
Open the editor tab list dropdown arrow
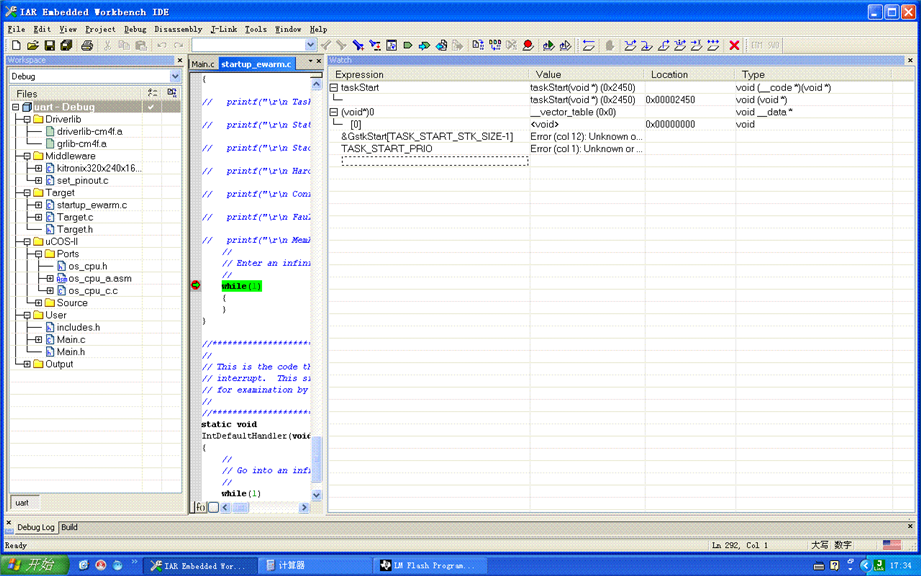click(x=310, y=60)
